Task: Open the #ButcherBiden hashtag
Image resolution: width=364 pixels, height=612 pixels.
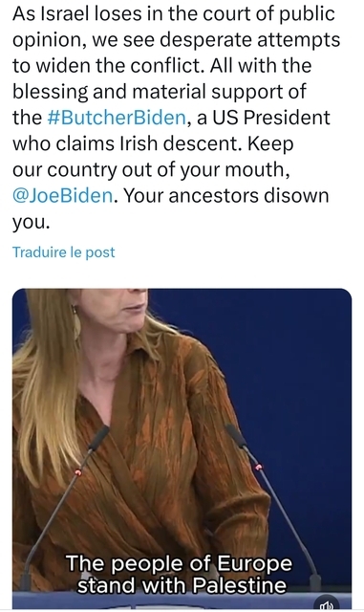Action: (x=117, y=118)
